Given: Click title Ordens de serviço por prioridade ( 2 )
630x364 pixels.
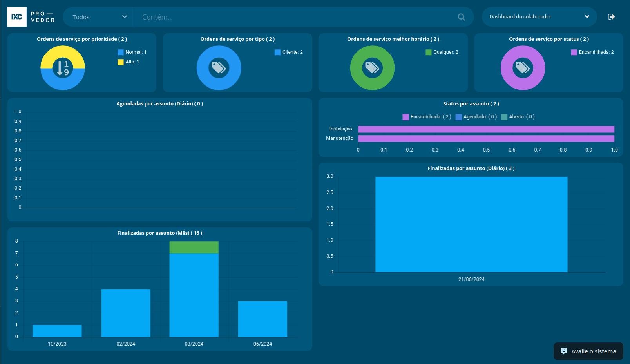Looking at the screenshot, I should (x=82, y=39).
